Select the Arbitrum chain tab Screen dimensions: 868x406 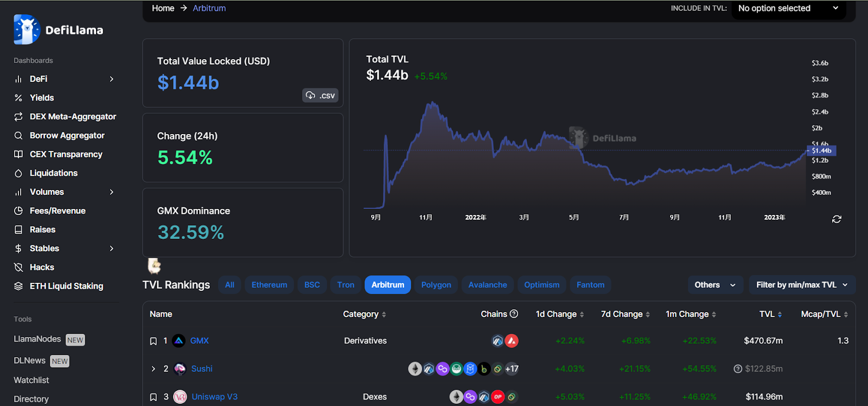(x=388, y=285)
